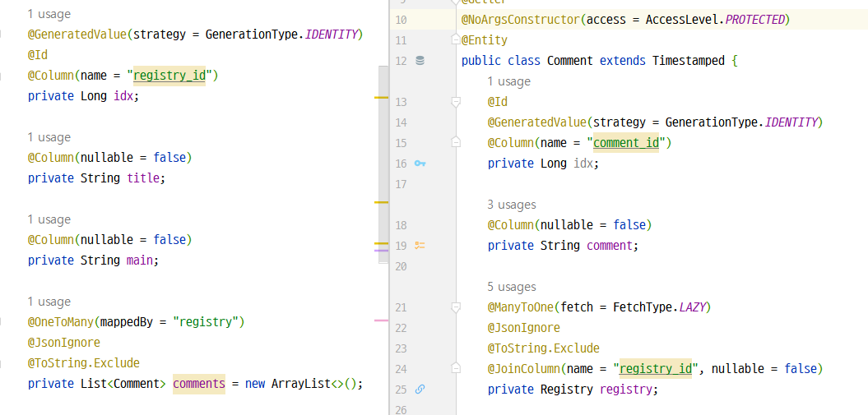Click the highlighted comments field name

point(199,383)
